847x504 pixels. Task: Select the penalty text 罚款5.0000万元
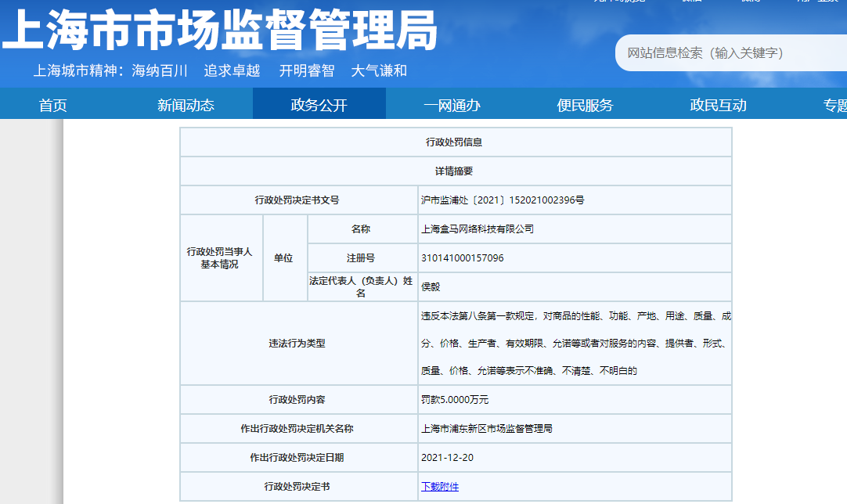click(x=455, y=400)
